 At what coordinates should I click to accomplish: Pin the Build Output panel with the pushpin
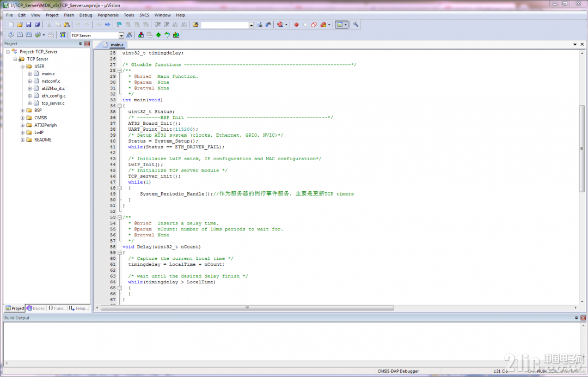tap(577, 318)
